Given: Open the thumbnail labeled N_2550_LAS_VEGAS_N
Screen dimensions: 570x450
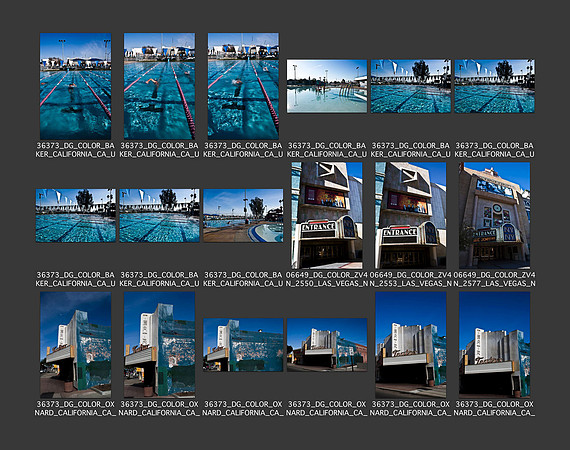Looking at the screenshot, I should pyautogui.click(x=327, y=215).
